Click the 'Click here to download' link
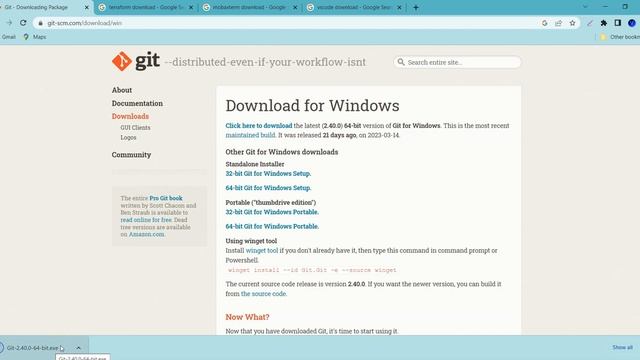This screenshot has height=360, width=640. [x=259, y=126]
